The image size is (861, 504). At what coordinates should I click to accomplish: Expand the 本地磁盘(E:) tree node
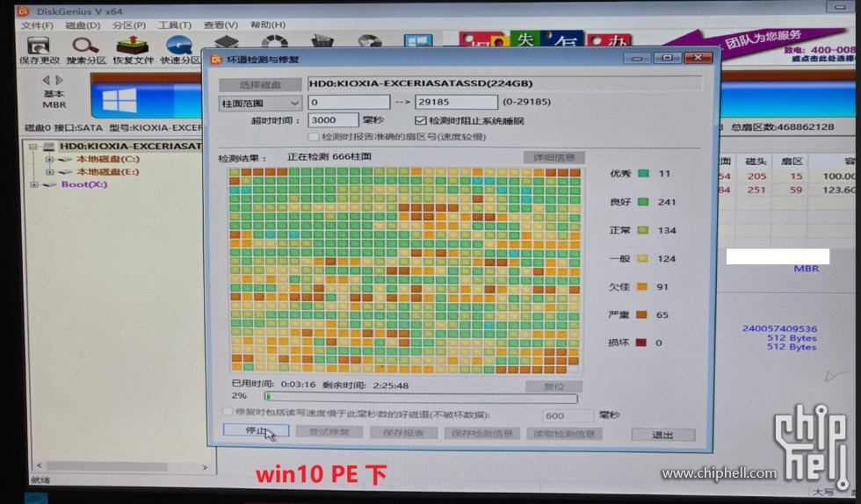coord(49,172)
